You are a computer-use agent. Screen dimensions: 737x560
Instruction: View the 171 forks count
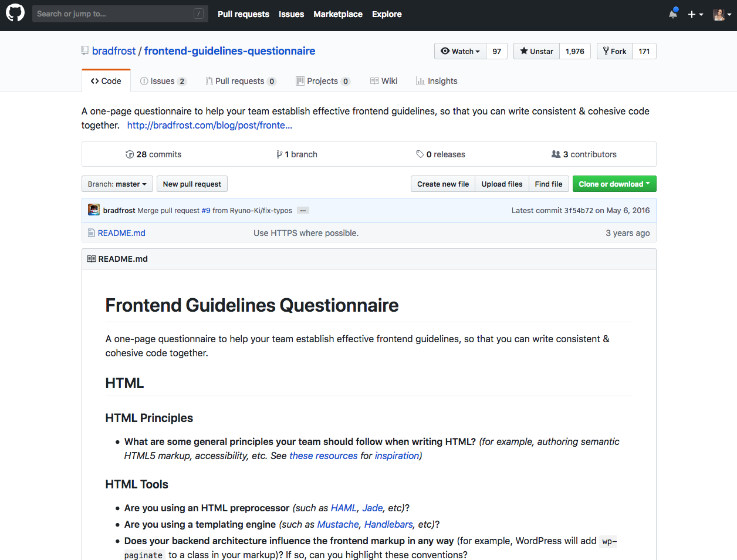click(x=644, y=51)
